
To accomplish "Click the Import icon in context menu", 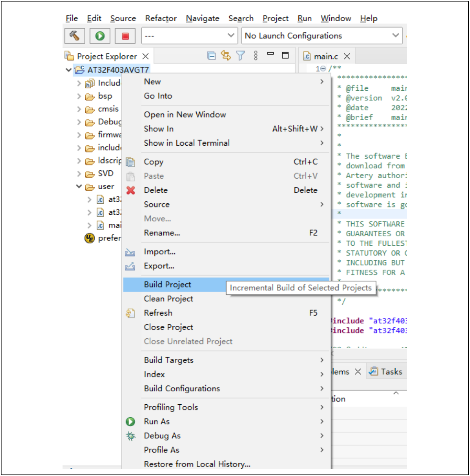I will 130,252.
